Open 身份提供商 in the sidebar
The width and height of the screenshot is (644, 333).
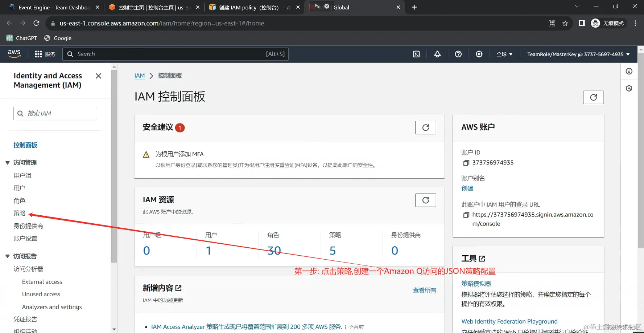28,226
